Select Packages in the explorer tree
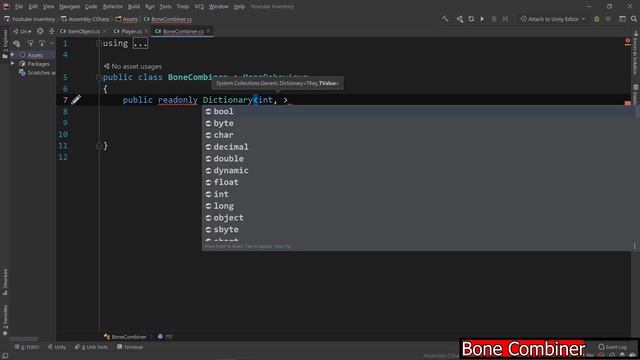This screenshot has width=640, height=360. 38,64
